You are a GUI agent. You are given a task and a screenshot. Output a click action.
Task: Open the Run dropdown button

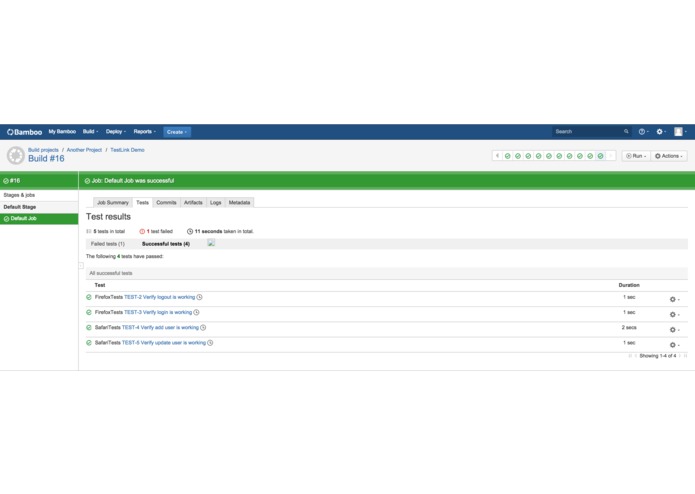pyautogui.click(x=636, y=156)
